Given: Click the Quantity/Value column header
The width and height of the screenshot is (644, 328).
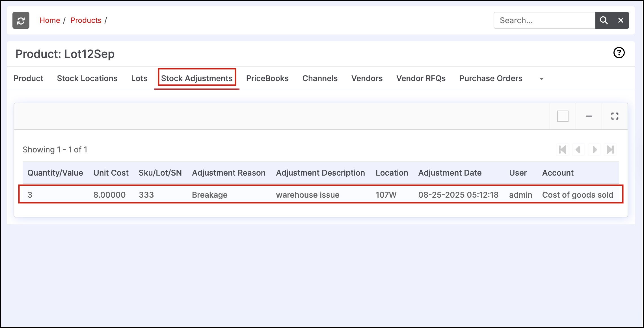Looking at the screenshot, I should tap(55, 173).
